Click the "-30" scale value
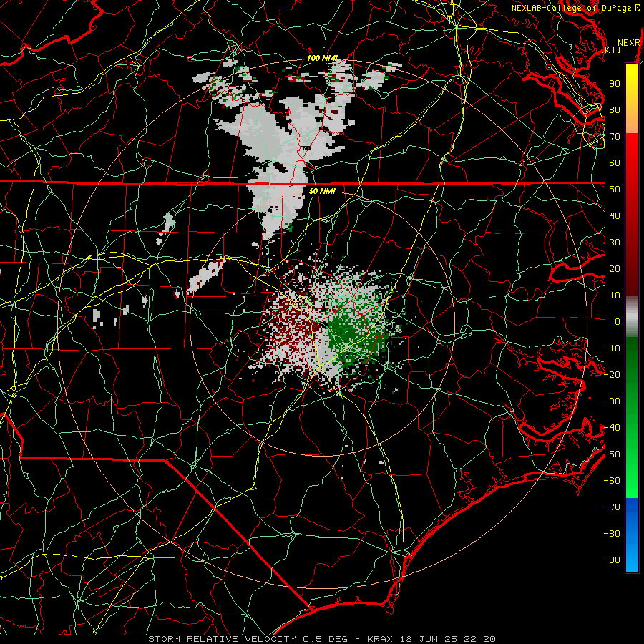644x644 pixels. (x=612, y=401)
